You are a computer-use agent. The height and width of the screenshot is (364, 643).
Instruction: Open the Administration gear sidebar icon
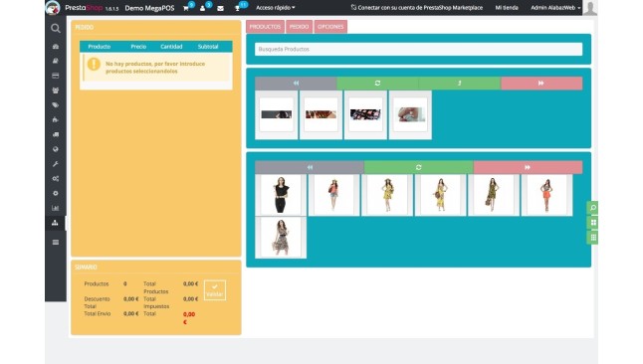(x=56, y=193)
